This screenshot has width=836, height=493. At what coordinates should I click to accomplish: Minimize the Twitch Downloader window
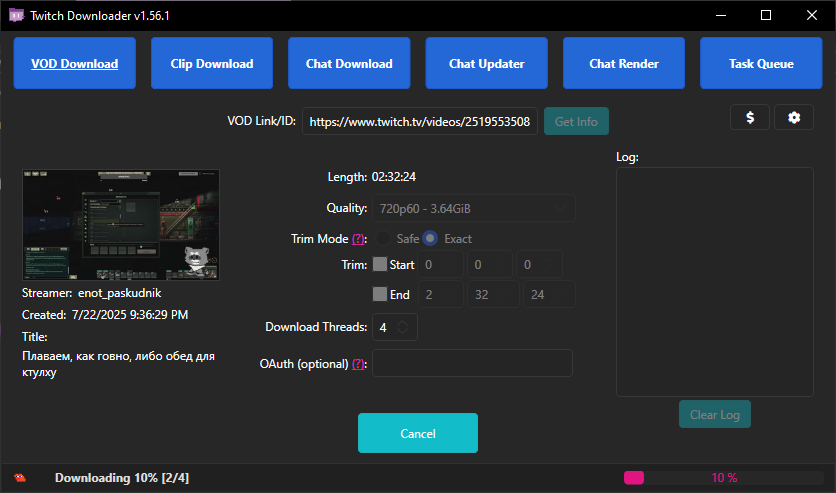click(x=721, y=15)
